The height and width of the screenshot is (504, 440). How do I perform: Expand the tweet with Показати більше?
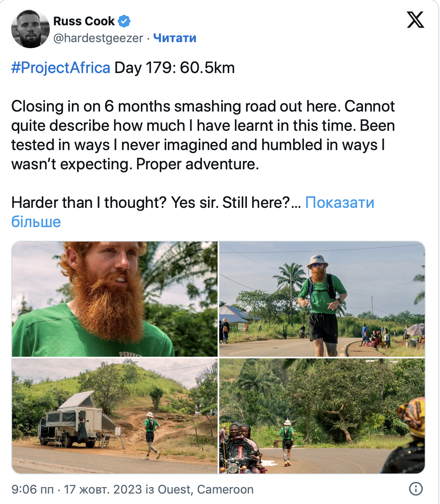[339, 203]
